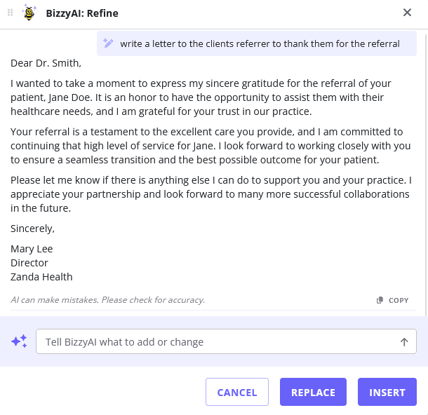Focus the 'Tell BizzyAI what to add' field
This screenshot has width=428, height=415.
click(226, 341)
